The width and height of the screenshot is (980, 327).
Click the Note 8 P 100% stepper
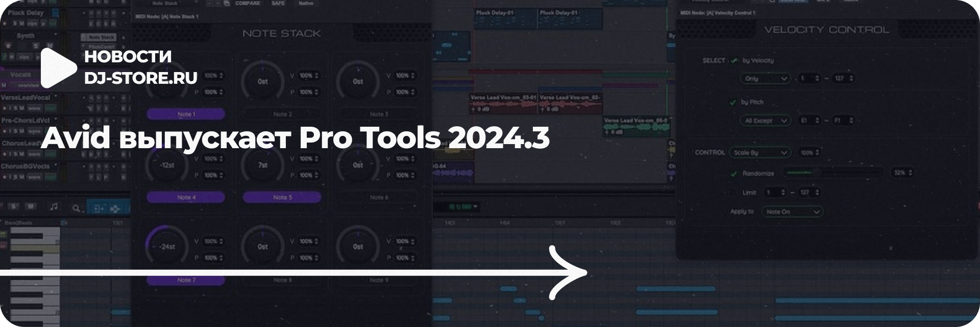[309, 258]
